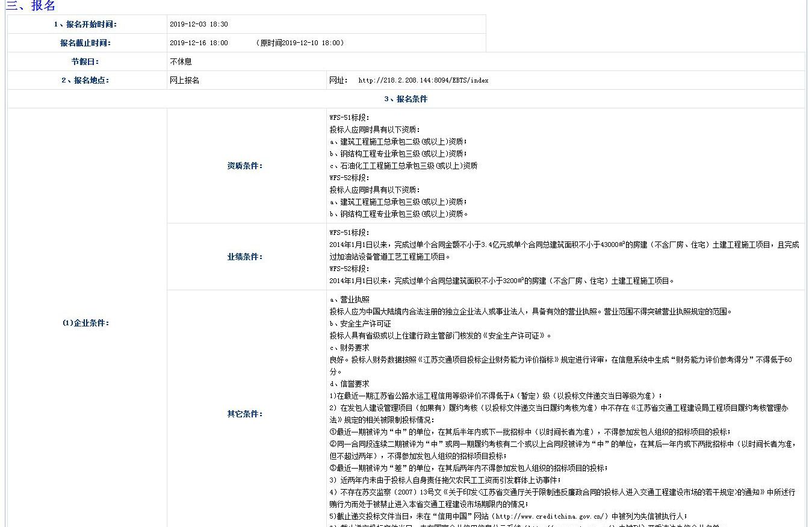Click 'a、建筑工程施工总承包二级(或以上)资质' line
The width and height of the screenshot is (812, 527).
pyautogui.click(x=398, y=142)
